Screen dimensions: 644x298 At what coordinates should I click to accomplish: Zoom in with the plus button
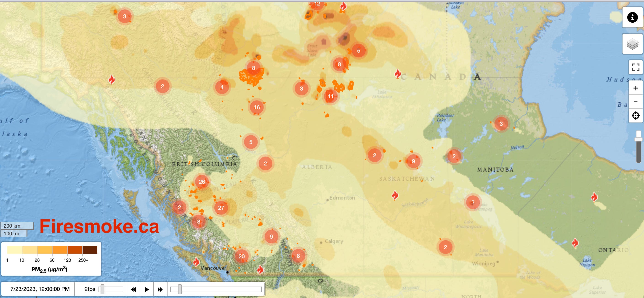(x=635, y=88)
